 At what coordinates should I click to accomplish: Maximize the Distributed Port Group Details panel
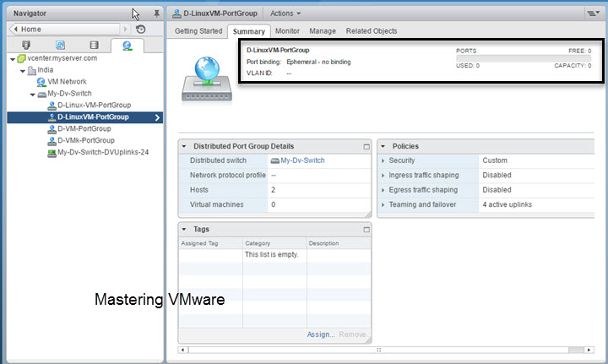366,147
